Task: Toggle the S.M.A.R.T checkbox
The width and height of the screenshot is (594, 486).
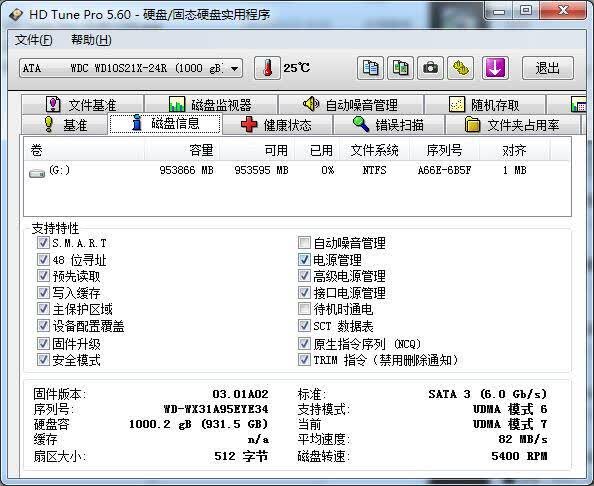Action: point(43,242)
